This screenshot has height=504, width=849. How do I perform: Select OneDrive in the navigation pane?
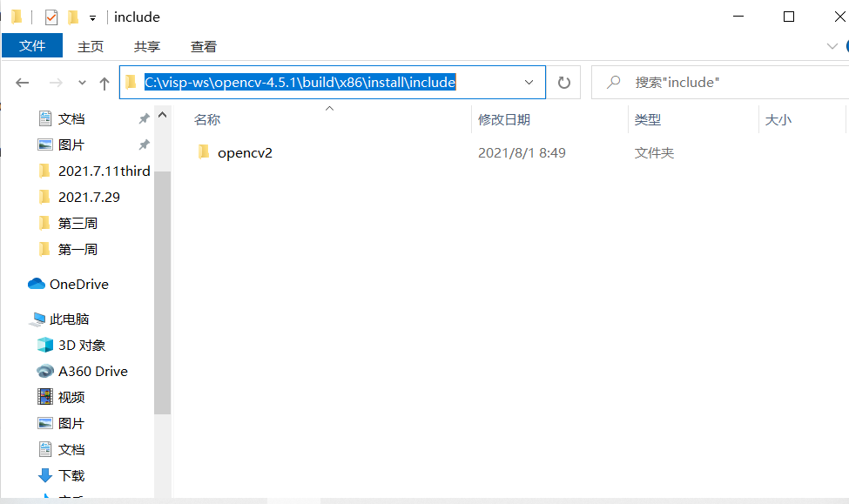pos(79,285)
